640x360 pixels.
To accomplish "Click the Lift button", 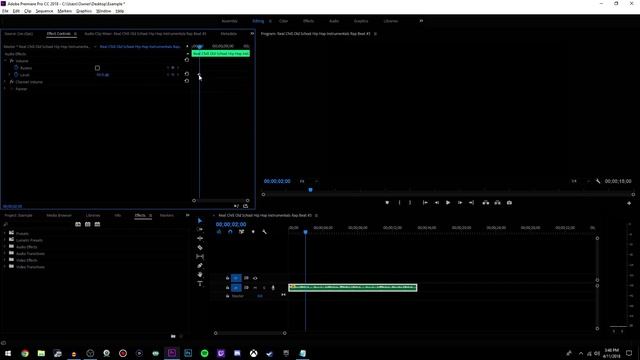I will pos(486,202).
